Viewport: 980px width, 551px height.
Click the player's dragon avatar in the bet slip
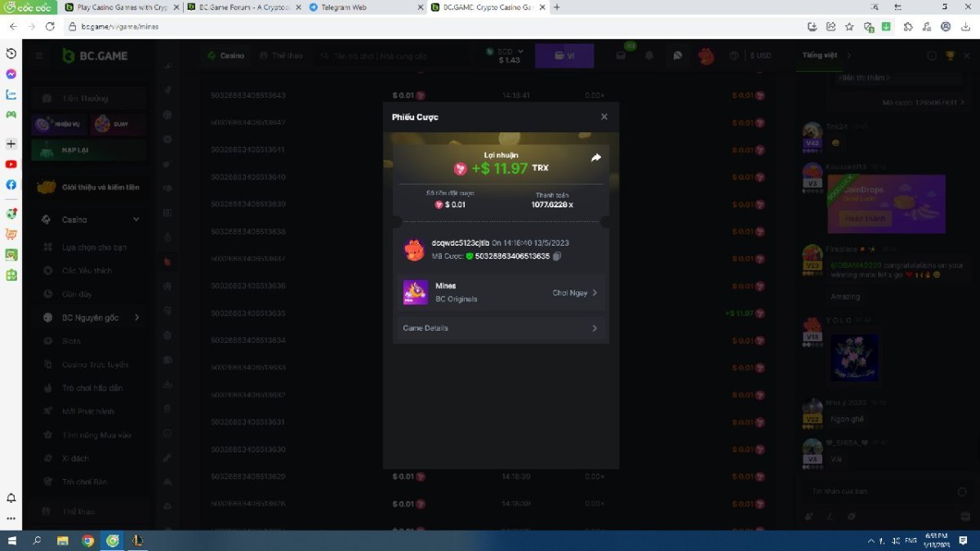[415, 249]
